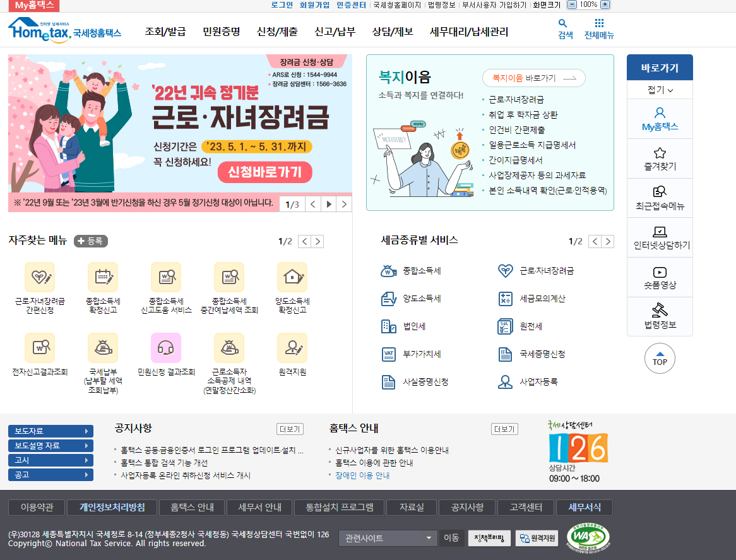Click 이동 button in footer
This screenshot has height=560, width=736.
tap(451, 538)
